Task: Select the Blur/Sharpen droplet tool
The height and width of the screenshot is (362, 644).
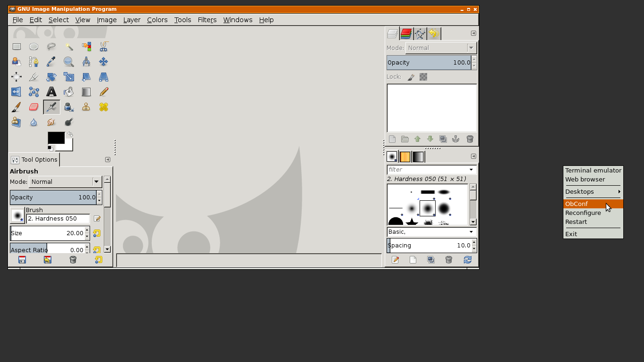Action: click(x=33, y=123)
